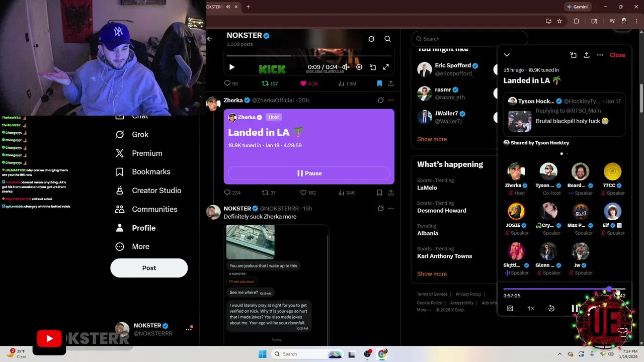The image size is (644, 362).
Task: Toggle captions in the space player
Action: 510,308
